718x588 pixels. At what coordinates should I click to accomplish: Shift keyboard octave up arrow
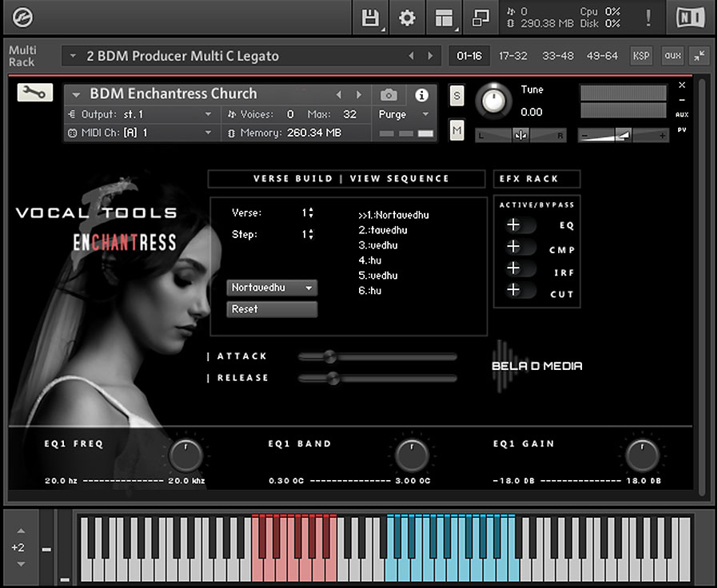pos(21,530)
